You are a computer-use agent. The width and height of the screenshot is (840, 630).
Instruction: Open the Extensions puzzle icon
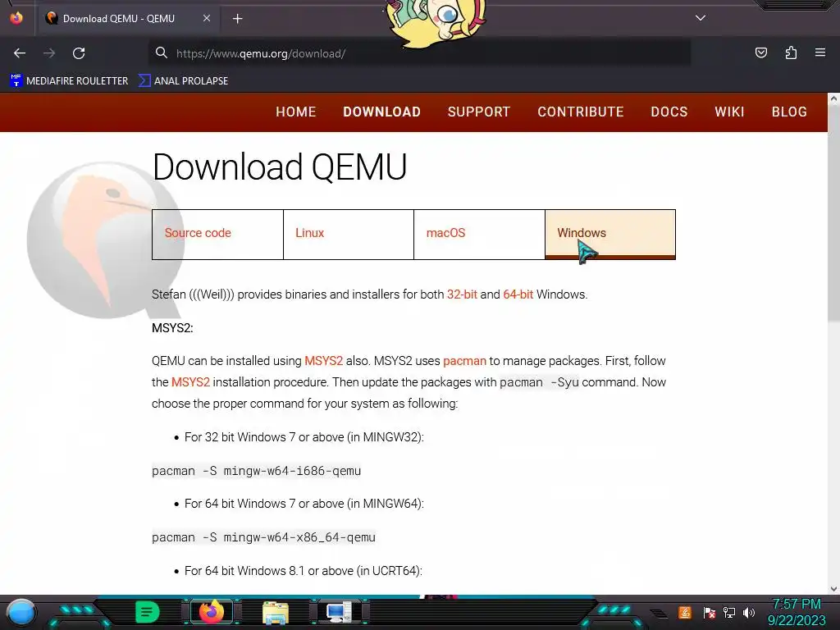point(791,52)
